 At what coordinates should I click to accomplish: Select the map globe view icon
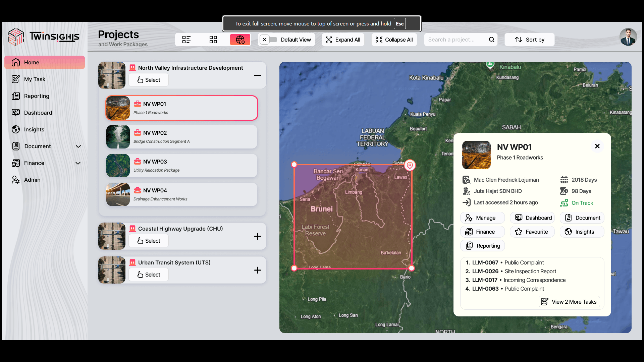pyautogui.click(x=240, y=40)
